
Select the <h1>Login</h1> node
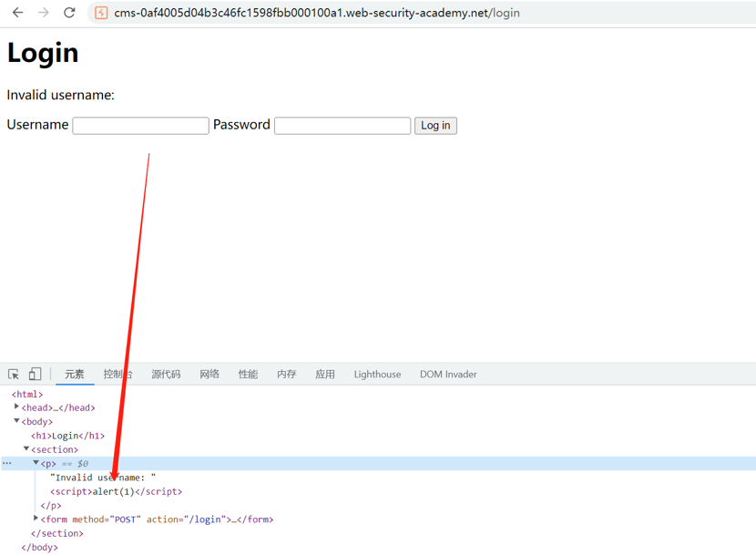pos(68,436)
